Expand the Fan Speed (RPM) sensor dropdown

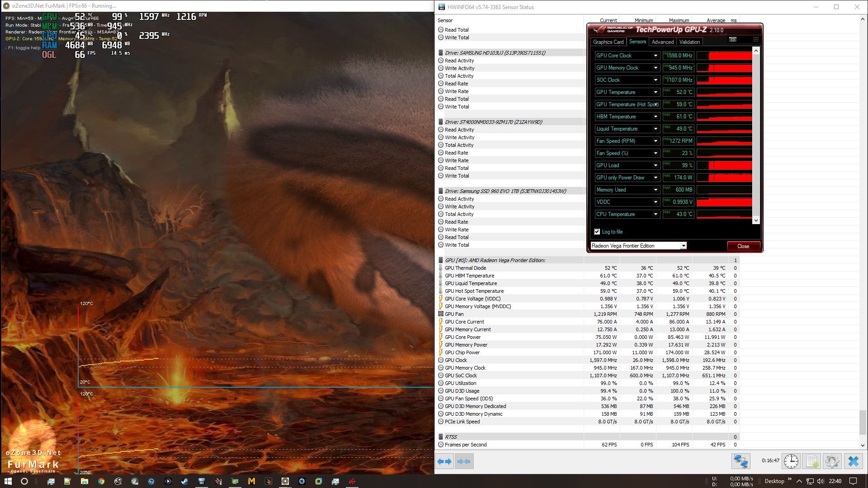(655, 141)
